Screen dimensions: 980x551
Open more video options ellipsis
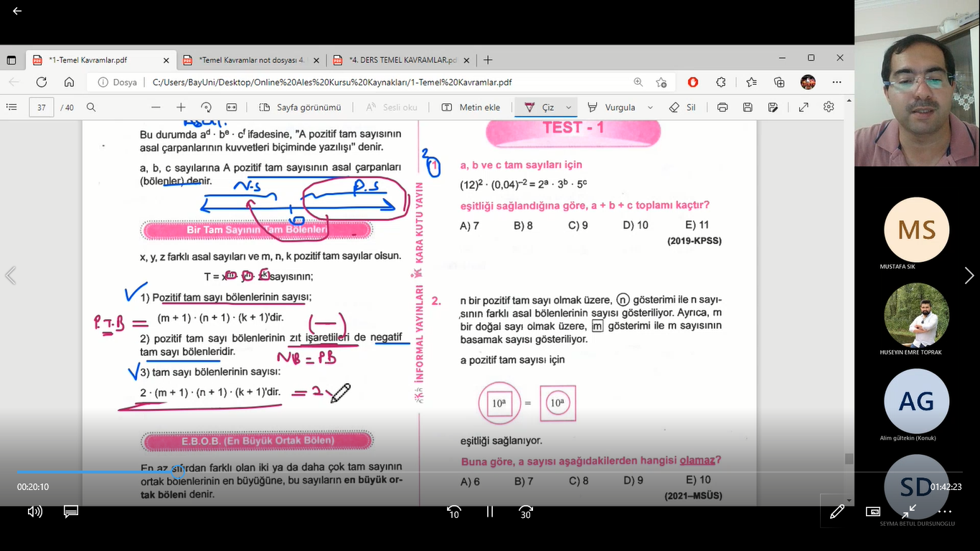(945, 512)
